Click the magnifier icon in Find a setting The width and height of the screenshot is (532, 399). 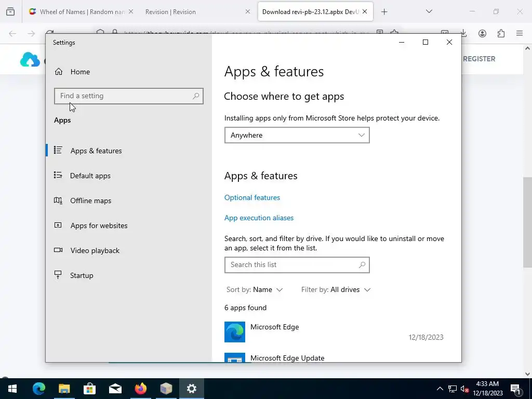(196, 96)
